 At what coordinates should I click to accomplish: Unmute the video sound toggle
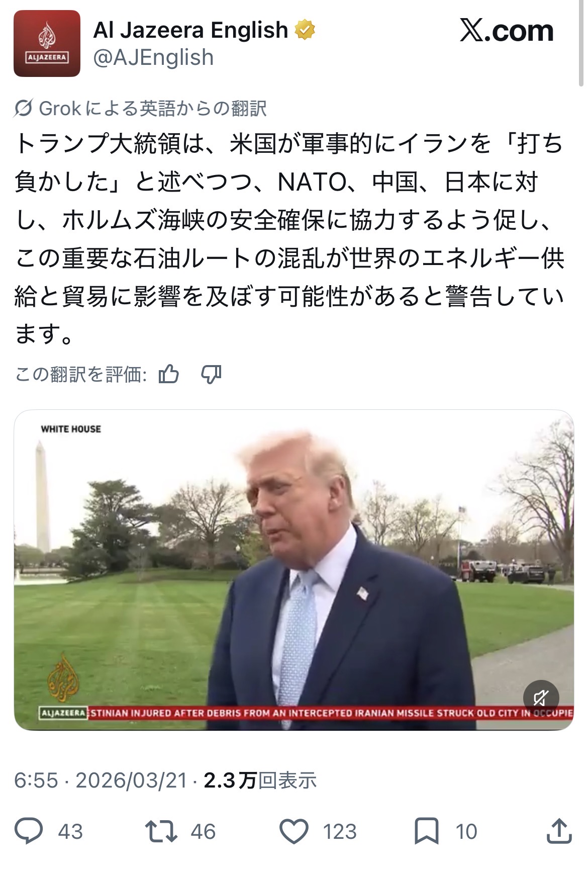[x=541, y=698]
